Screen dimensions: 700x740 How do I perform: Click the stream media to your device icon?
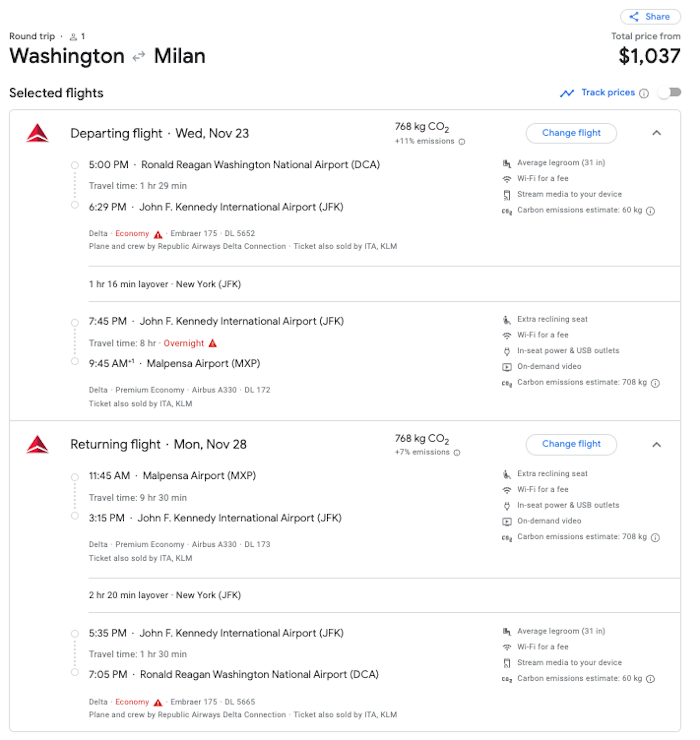507,194
